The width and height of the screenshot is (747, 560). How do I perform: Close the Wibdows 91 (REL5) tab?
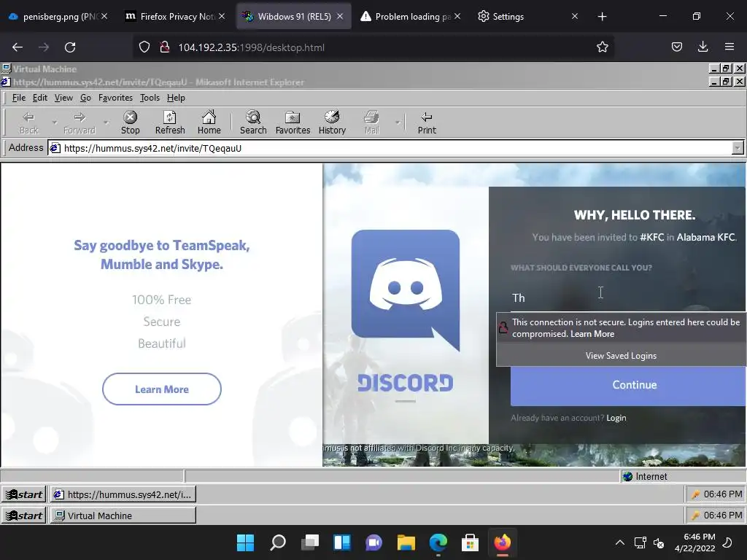pos(340,16)
